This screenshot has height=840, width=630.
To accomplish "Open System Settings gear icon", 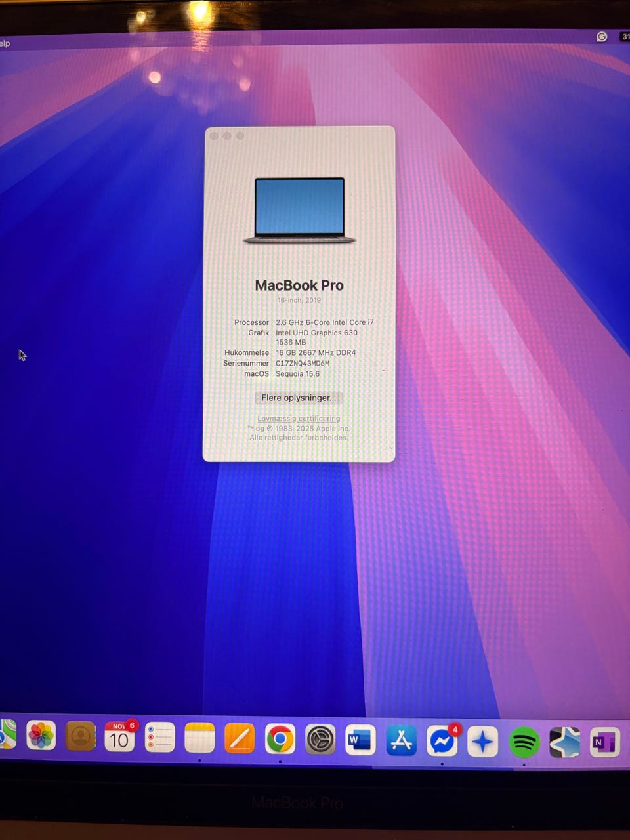I will [x=320, y=740].
